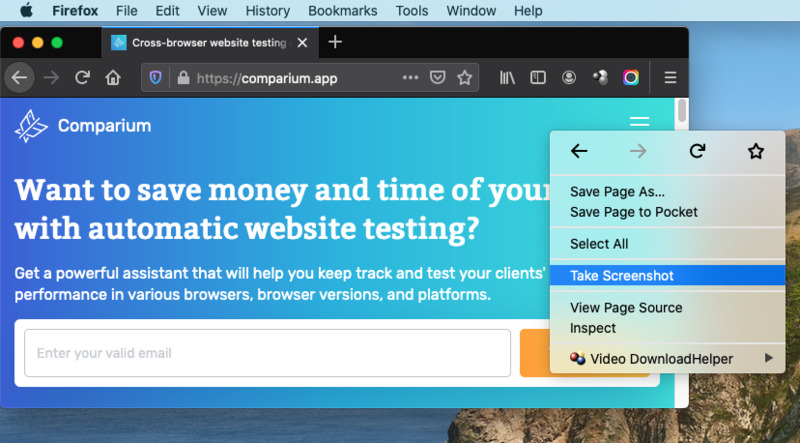Open the File menu

click(x=127, y=11)
